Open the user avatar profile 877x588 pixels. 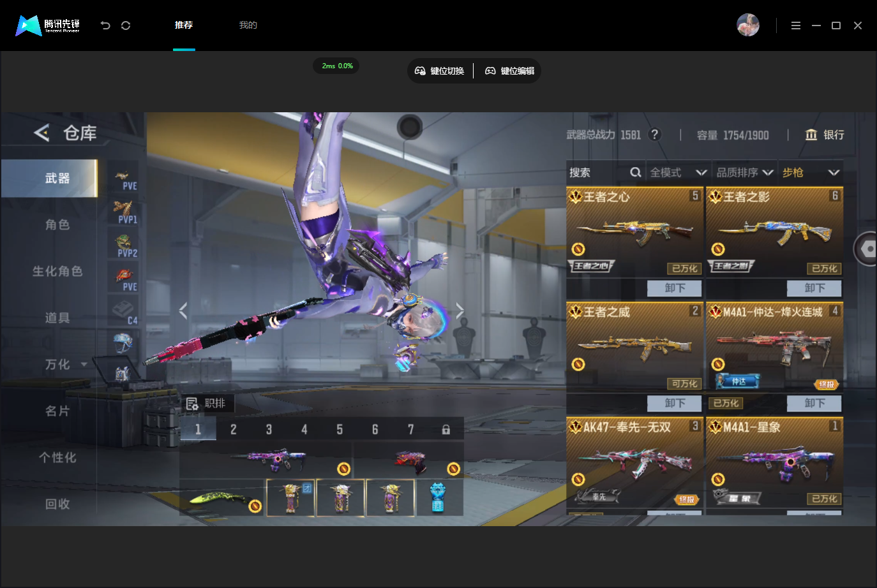[x=748, y=25]
